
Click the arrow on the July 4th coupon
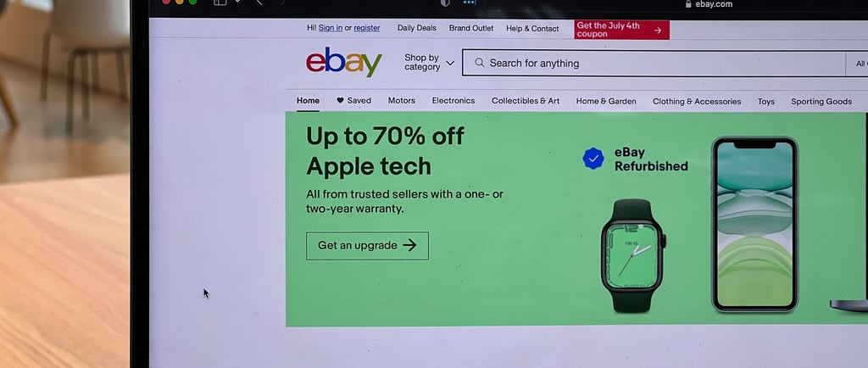point(658,31)
